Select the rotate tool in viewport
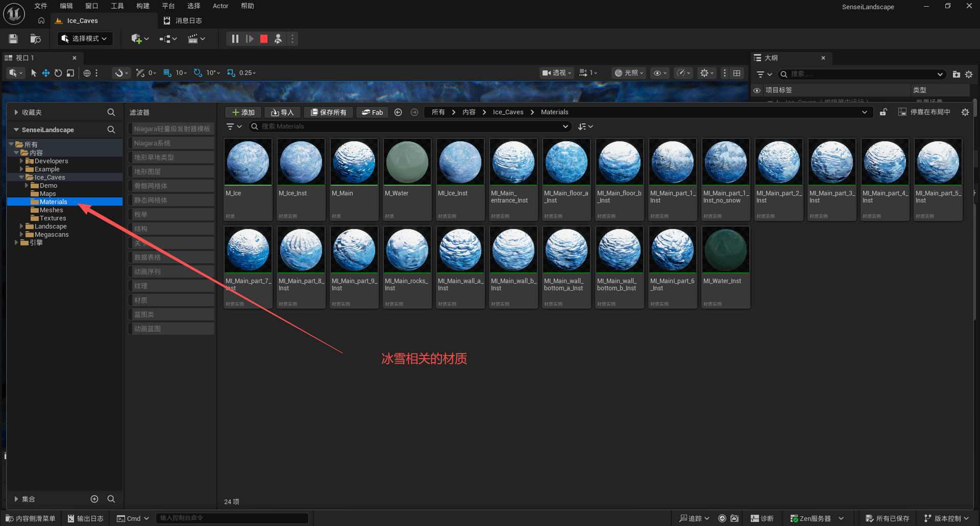The height and width of the screenshot is (526, 980). [x=58, y=73]
